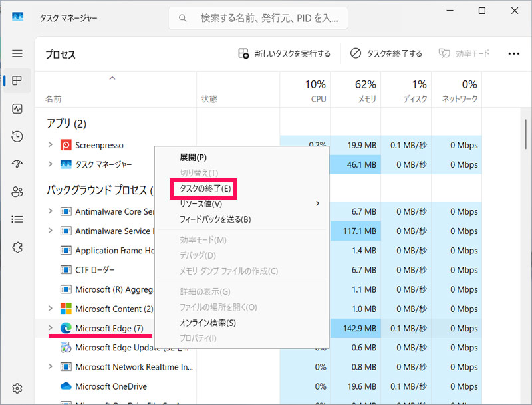Click the Microsoft OneDrive cloud icon
532x405 pixels.
point(66,386)
